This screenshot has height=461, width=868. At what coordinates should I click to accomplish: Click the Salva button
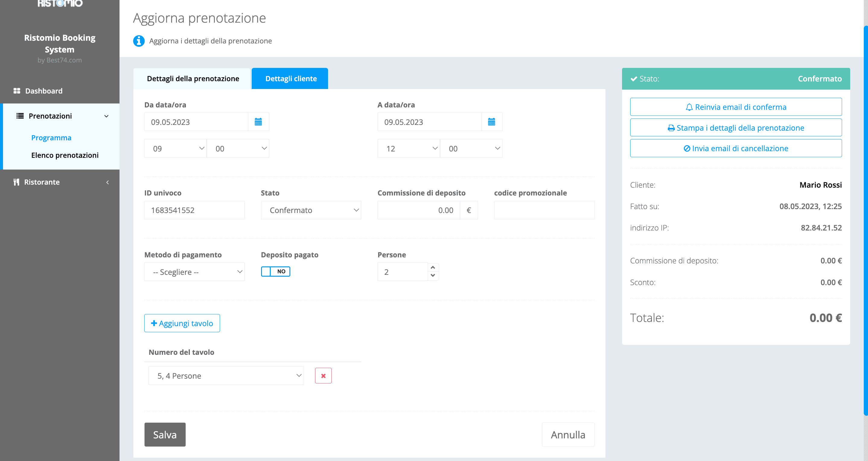(165, 434)
